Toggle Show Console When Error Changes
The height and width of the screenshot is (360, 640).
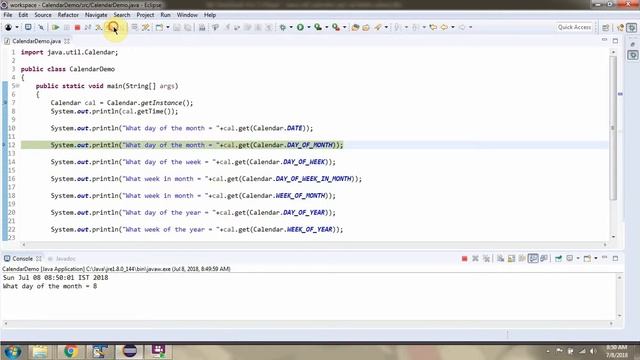[x=544, y=258]
